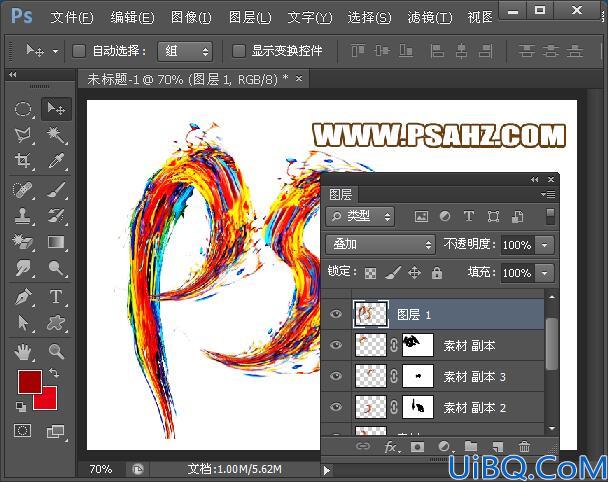Viewport: 608px width, 482px height.
Task: Click link layers icon in Layers panel
Action: click(x=363, y=446)
